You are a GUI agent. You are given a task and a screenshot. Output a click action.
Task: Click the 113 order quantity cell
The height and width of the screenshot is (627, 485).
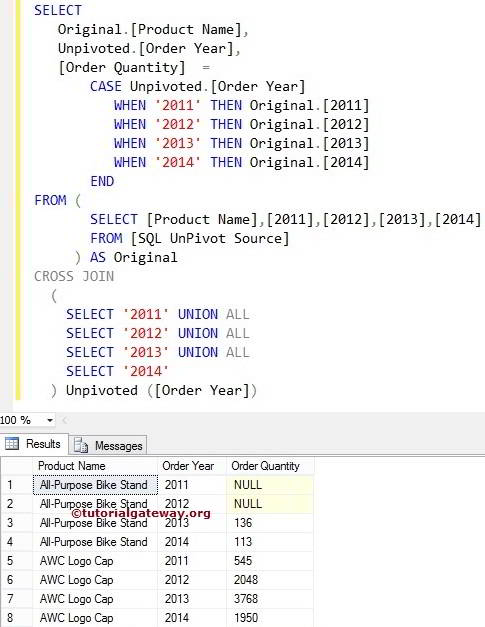click(x=270, y=542)
